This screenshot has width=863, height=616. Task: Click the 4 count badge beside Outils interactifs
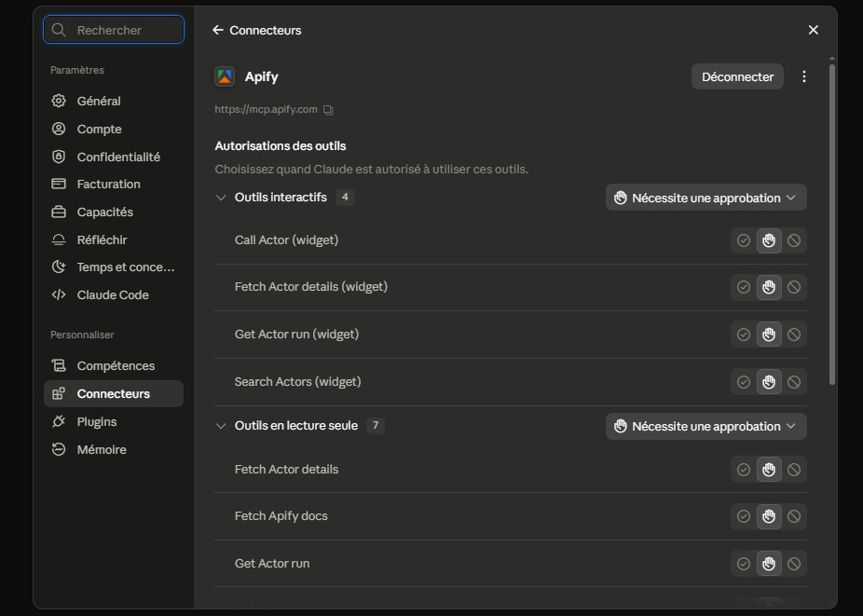point(345,197)
